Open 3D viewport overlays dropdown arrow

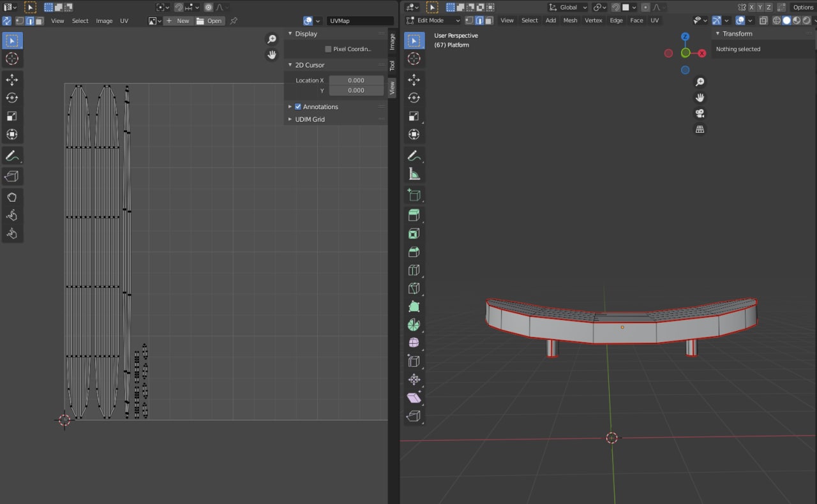pos(749,20)
